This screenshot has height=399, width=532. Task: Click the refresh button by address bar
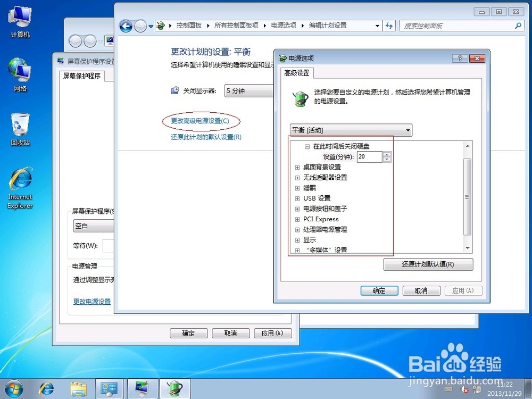click(x=389, y=26)
